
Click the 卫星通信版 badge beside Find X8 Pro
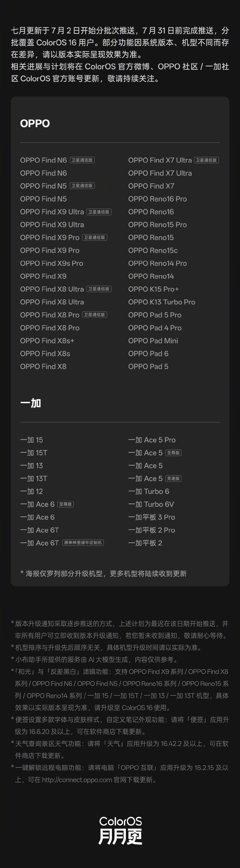[x=95, y=315]
